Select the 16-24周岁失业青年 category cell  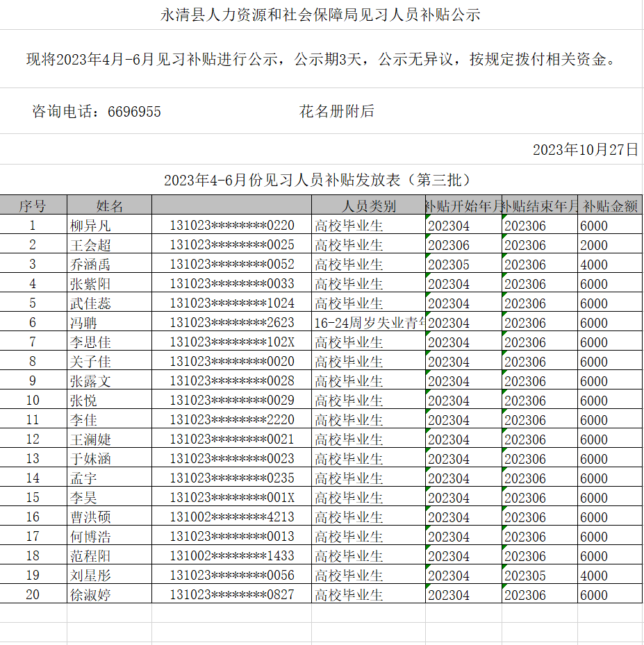coord(369,322)
